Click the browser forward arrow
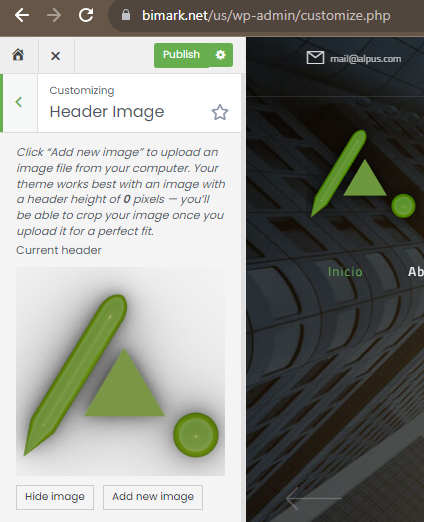The image size is (424, 522). point(54,15)
